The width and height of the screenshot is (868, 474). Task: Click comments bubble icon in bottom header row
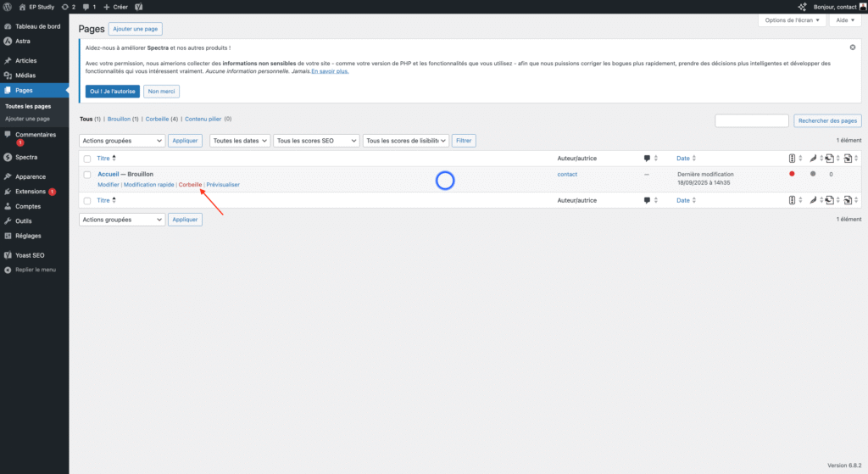point(647,200)
